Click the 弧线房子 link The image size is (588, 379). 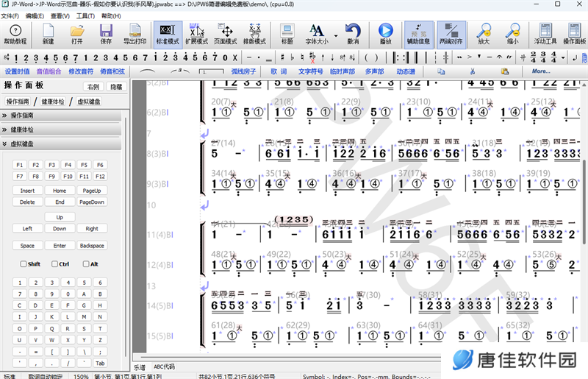click(243, 71)
